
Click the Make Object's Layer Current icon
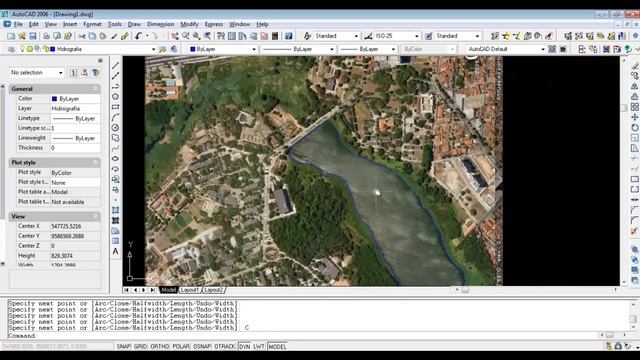[x=163, y=49]
